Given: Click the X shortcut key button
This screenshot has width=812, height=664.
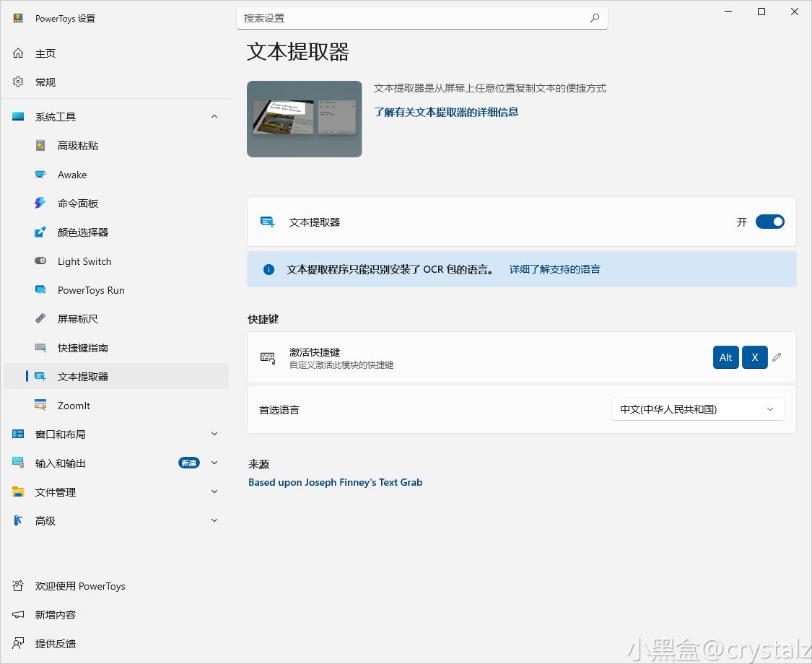Looking at the screenshot, I should point(754,357).
